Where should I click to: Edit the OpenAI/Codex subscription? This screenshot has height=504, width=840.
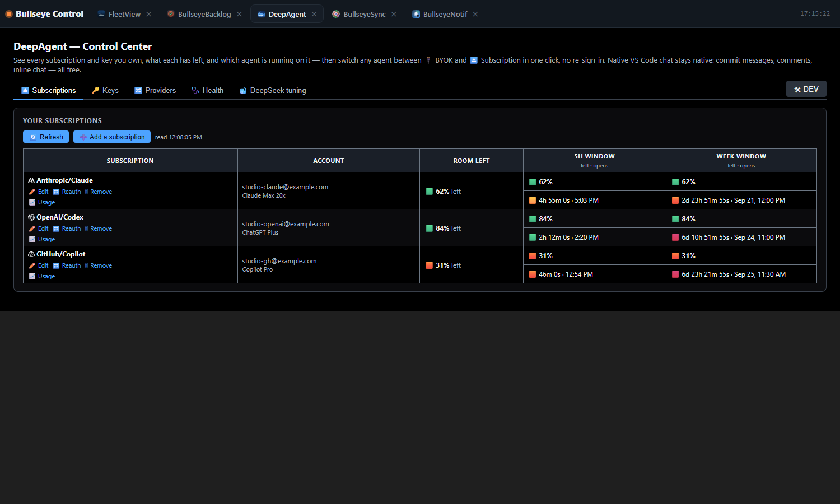(39, 228)
